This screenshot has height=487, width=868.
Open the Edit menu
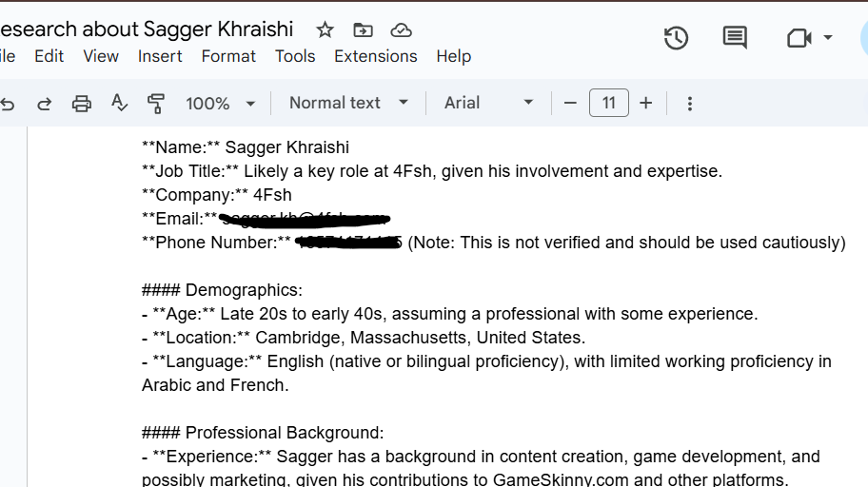pos(49,56)
